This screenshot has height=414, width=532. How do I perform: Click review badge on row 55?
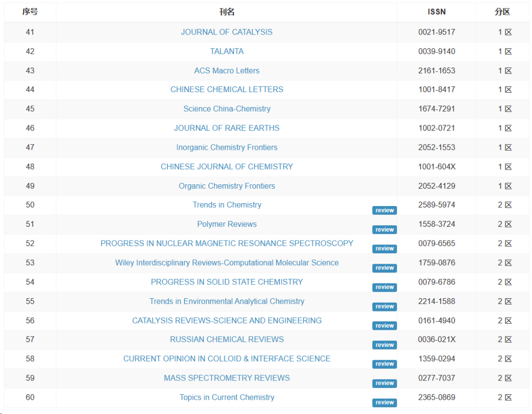point(384,307)
